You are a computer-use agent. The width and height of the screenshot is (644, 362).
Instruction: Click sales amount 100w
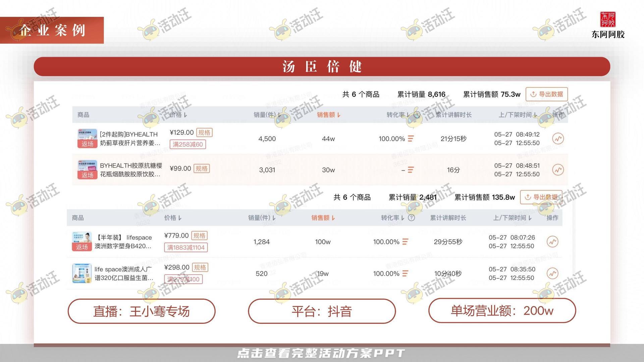[x=323, y=242]
